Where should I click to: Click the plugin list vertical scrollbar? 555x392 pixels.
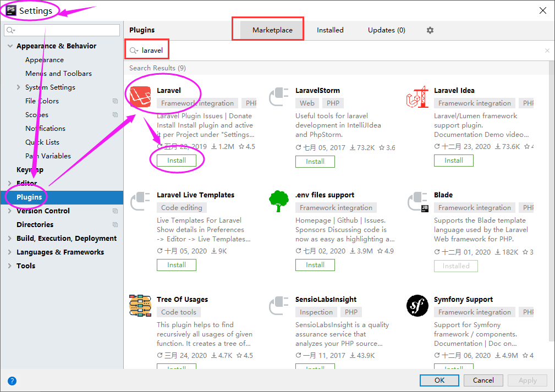click(552, 202)
